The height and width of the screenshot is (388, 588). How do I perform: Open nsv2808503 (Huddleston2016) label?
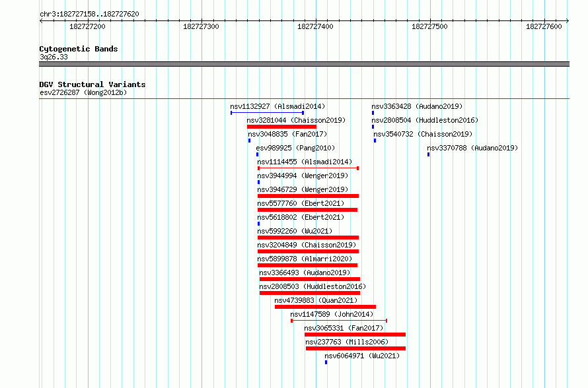(312, 286)
